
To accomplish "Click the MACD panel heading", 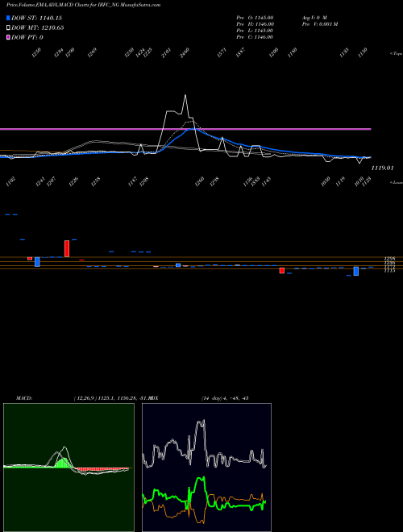I will 24,398.
